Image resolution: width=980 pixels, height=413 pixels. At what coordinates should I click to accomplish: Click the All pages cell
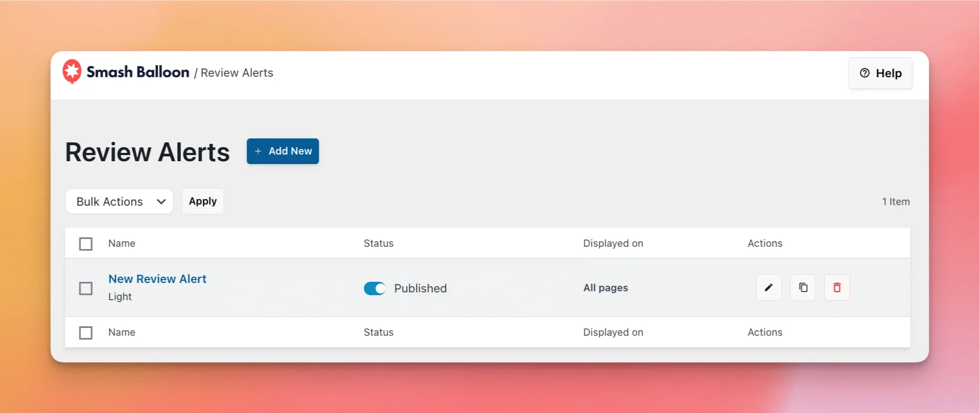pyautogui.click(x=605, y=288)
